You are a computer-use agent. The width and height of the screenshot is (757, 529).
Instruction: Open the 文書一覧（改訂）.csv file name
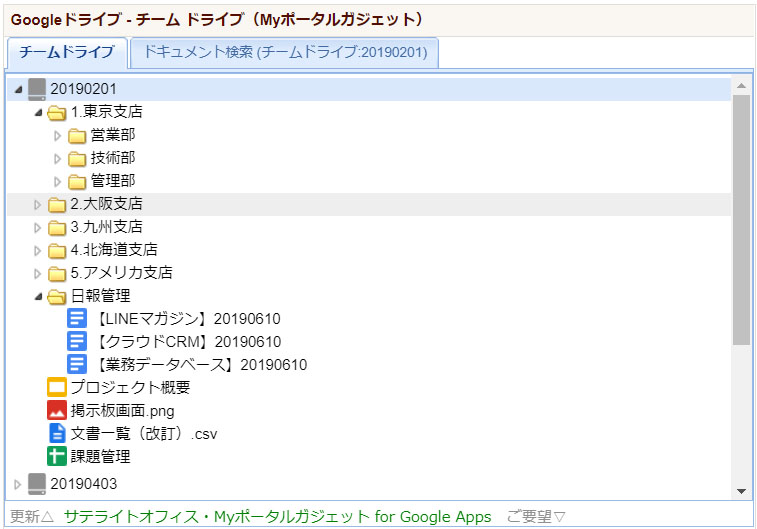pyautogui.click(x=144, y=433)
